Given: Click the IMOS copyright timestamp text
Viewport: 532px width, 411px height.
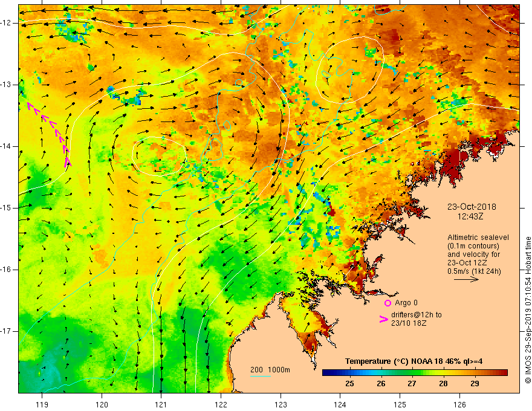Looking at the screenshot, I should pyautogui.click(x=528, y=310).
